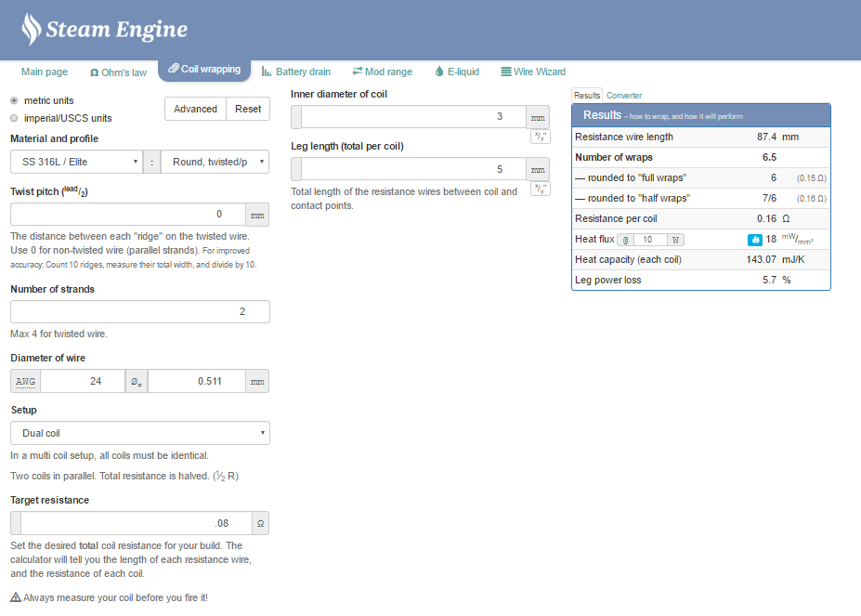
Task: Open the E-liquid calculator
Action: (x=457, y=72)
